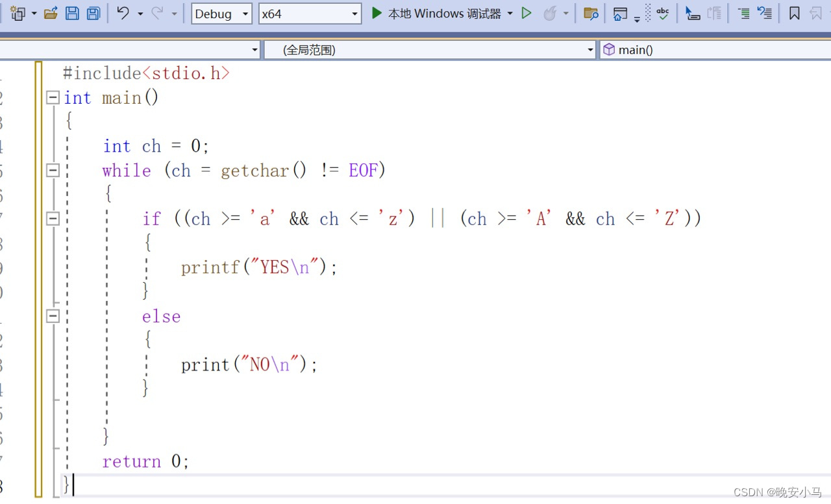Screen dimensions: 831x504
Task: Open the dropdown arrow beside the flame icon
Action: [x=566, y=14]
